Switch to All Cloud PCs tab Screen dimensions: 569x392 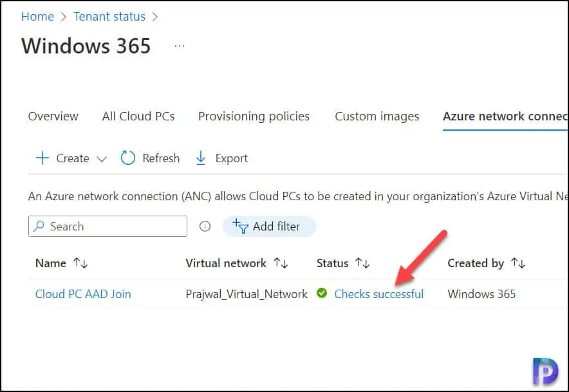click(x=138, y=116)
